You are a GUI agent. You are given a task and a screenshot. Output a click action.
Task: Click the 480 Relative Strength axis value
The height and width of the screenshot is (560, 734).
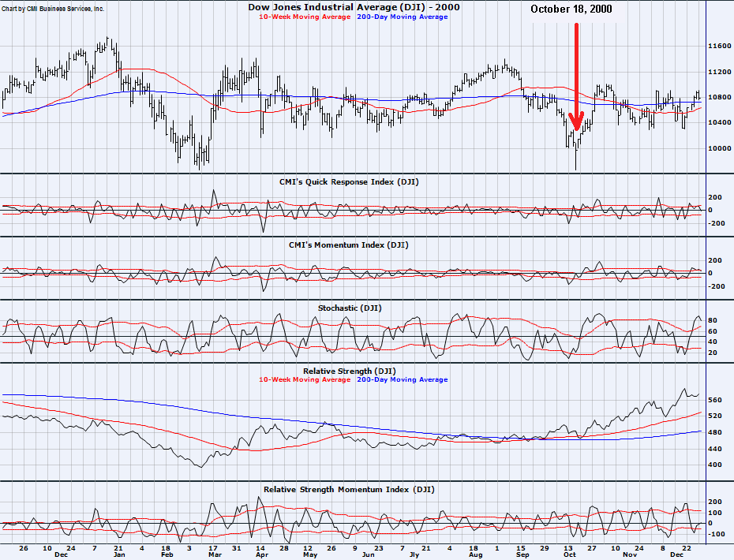[x=715, y=433]
